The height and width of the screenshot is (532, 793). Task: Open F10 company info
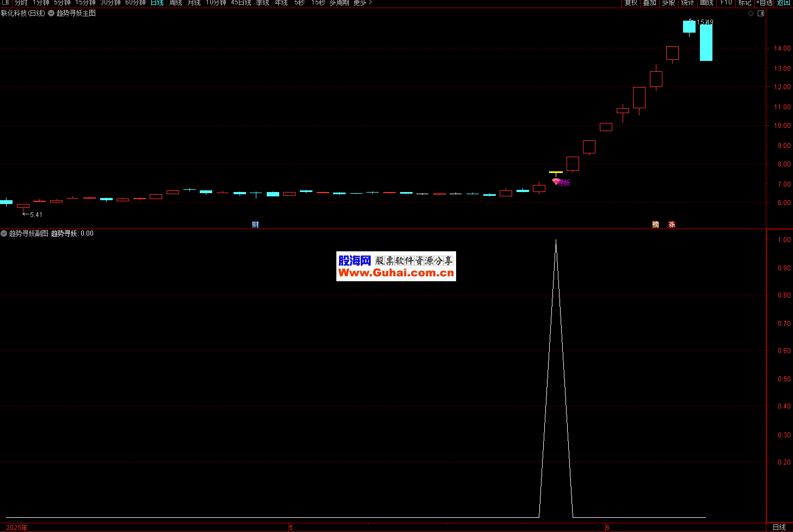click(726, 3)
